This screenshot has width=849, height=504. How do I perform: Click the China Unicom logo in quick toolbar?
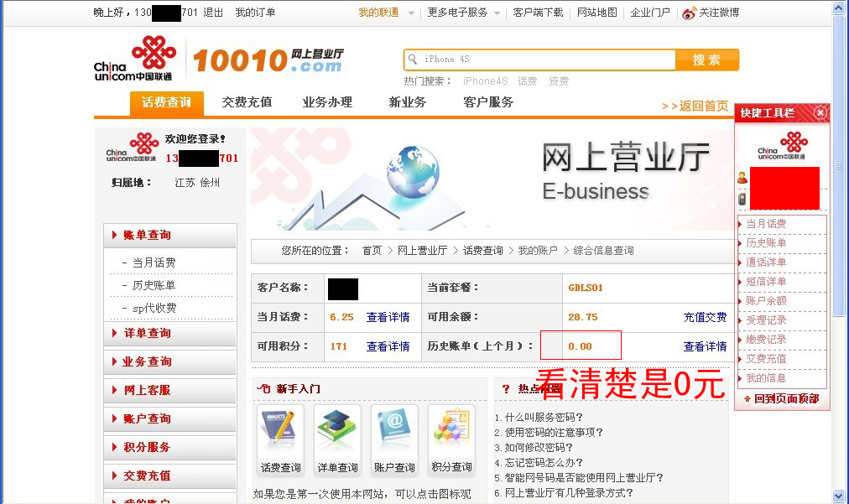click(x=782, y=146)
